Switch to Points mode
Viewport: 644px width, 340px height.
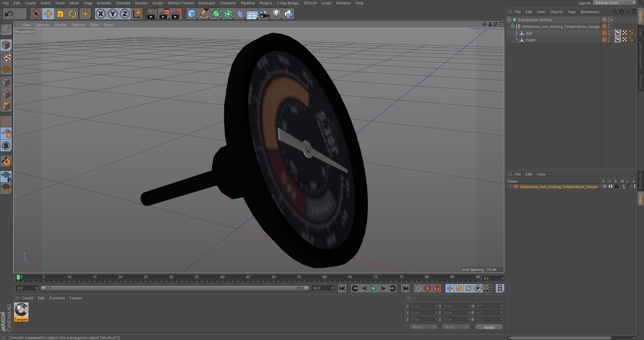point(6,82)
